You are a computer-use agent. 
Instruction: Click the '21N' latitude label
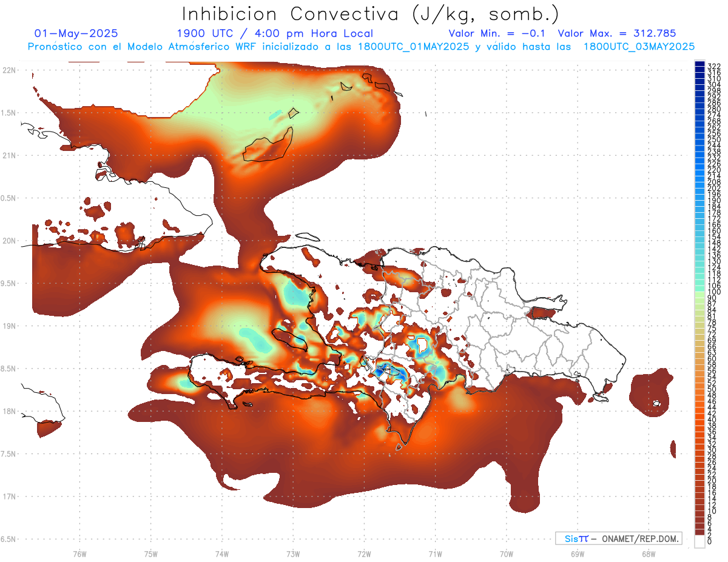[x=8, y=155]
